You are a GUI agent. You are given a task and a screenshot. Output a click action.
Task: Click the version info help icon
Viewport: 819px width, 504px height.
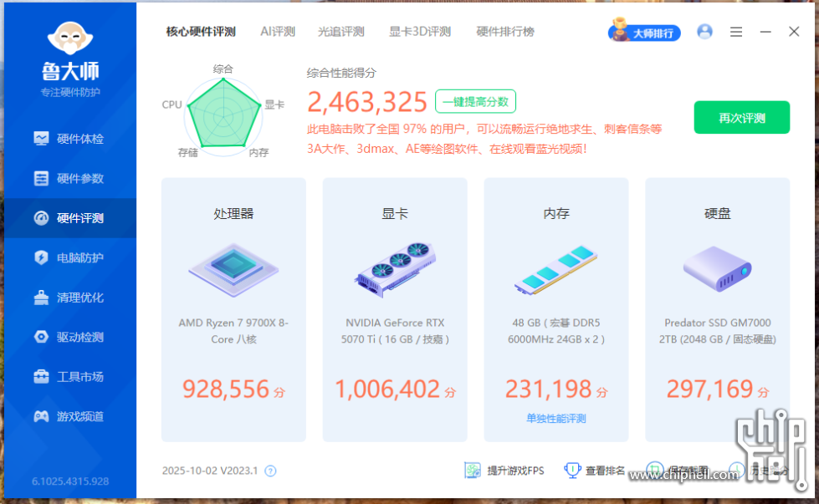point(270,471)
